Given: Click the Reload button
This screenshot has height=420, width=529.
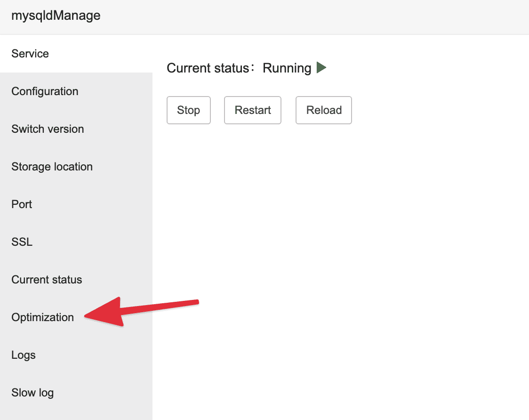Looking at the screenshot, I should point(324,110).
